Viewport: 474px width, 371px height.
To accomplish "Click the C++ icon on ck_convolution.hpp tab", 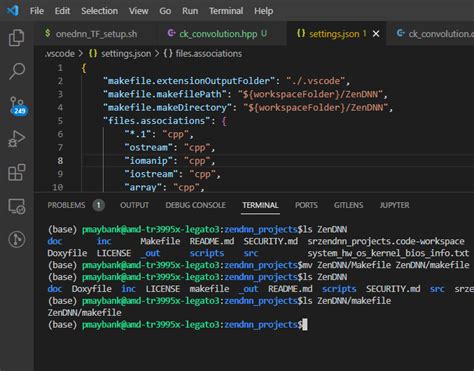I will click(x=171, y=33).
